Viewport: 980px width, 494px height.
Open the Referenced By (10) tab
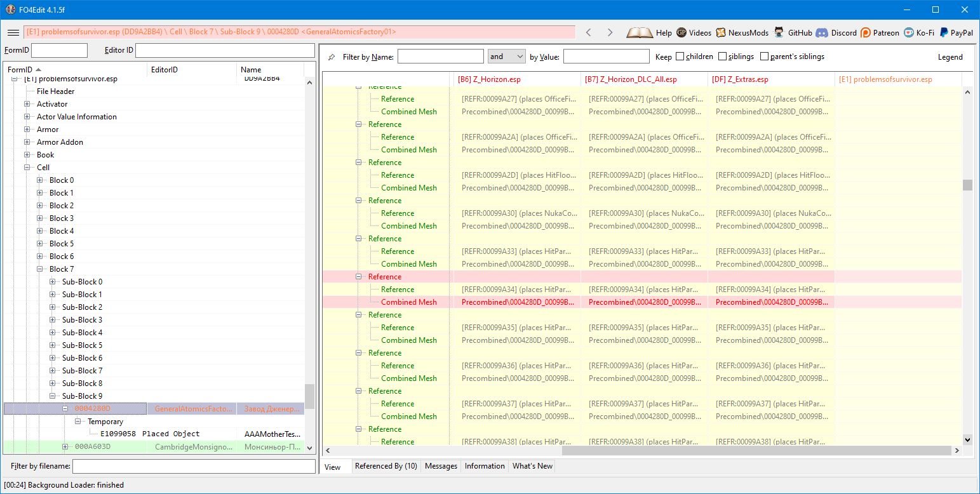pos(386,466)
